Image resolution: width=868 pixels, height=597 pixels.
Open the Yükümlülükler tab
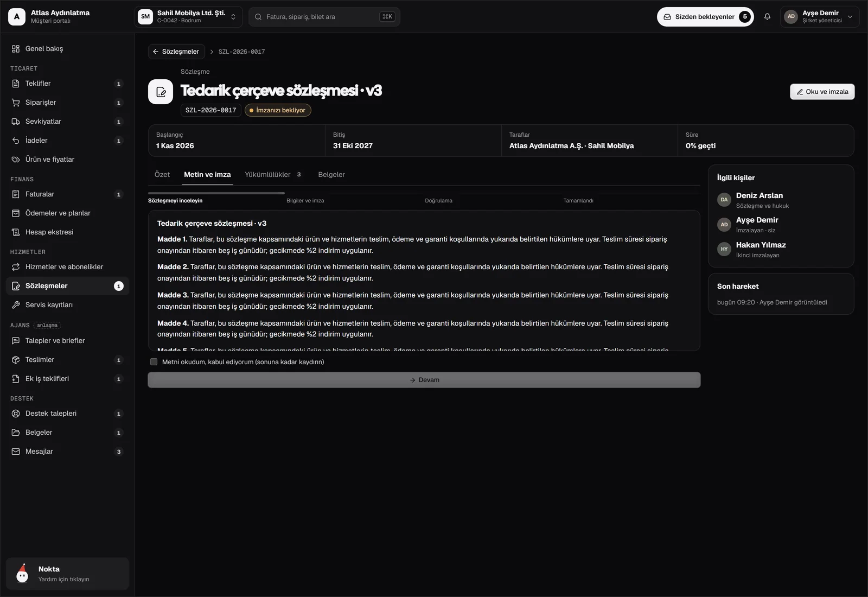(273, 175)
